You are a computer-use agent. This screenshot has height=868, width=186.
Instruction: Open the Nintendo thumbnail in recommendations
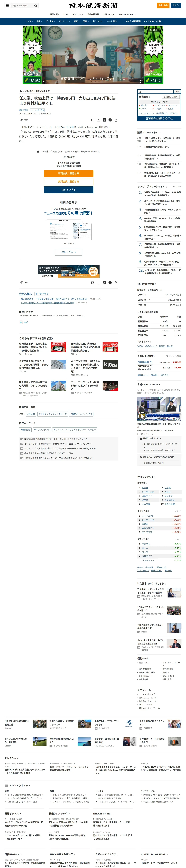coord(58,347)
